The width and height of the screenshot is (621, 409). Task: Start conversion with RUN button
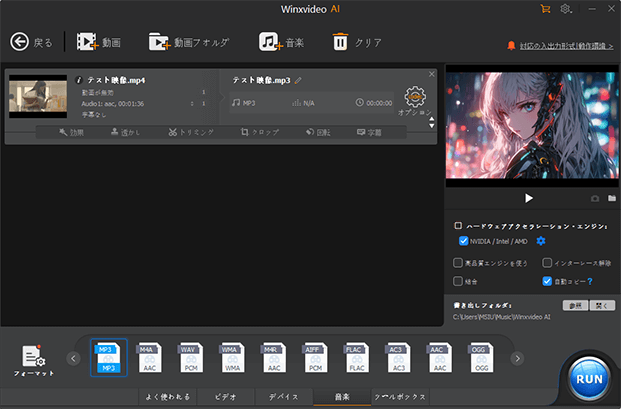(589, 379)
